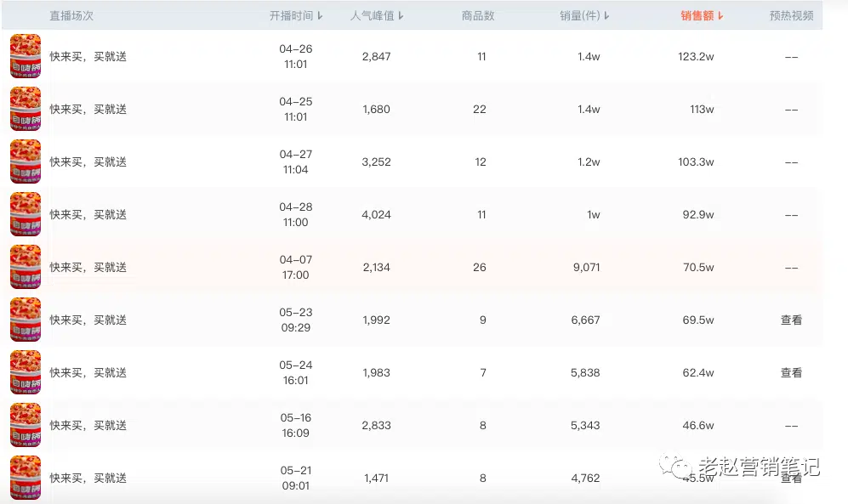848x504 pixels.
Task: Select peak popularity value 1,992
Action: pos(377,320)
